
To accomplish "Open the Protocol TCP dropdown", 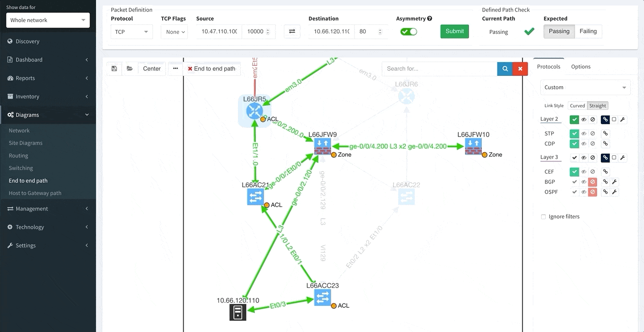I will (x=132, y=32).
